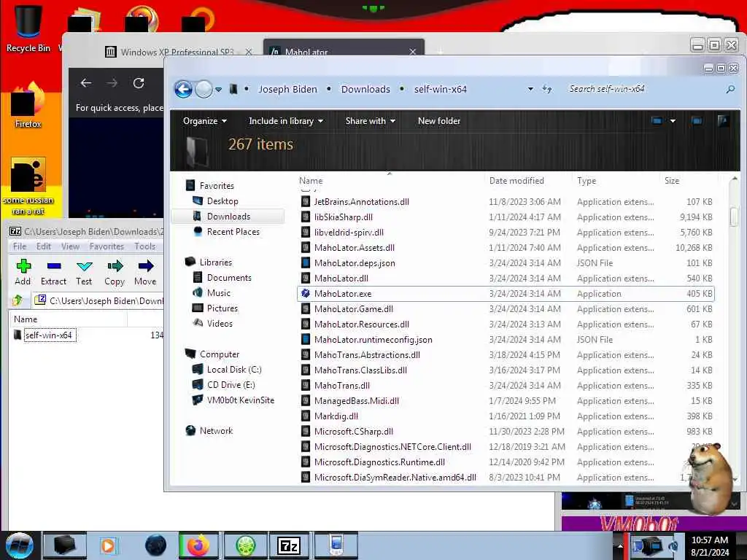Click the Explorer back navigation arrow
This screenshot has height=560, width=747.
click(x=183, y=89)
